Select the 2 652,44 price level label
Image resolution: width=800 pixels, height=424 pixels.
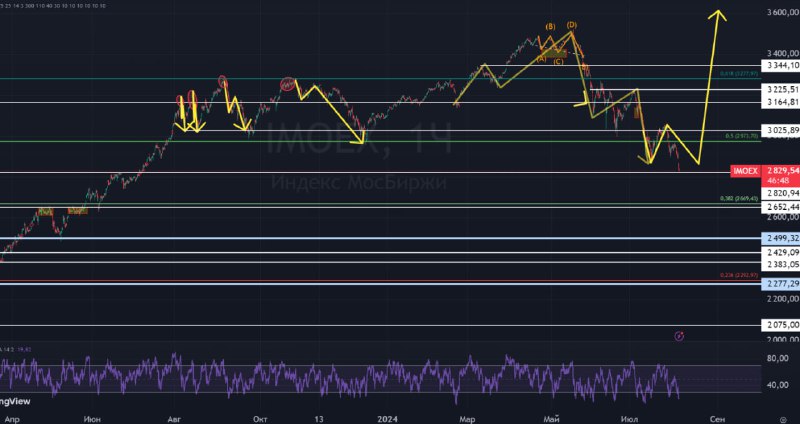[x=780, y=207]
